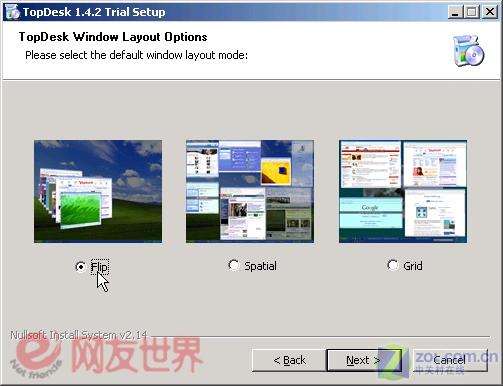Viewport: 503px width, 386px height.
Task: Maximize the TopDesk Setup window
Action: [x=471, y=12]
